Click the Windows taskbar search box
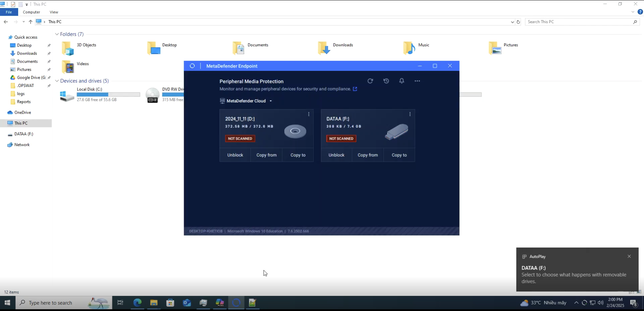The width and height of the screenshot is (644, 311). [x=64, y=303]
